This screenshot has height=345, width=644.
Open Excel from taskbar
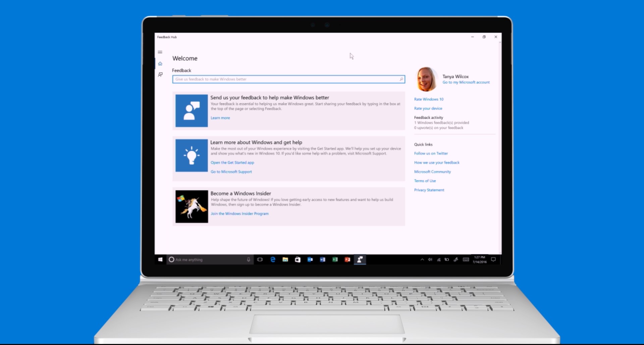coord(335,259)
